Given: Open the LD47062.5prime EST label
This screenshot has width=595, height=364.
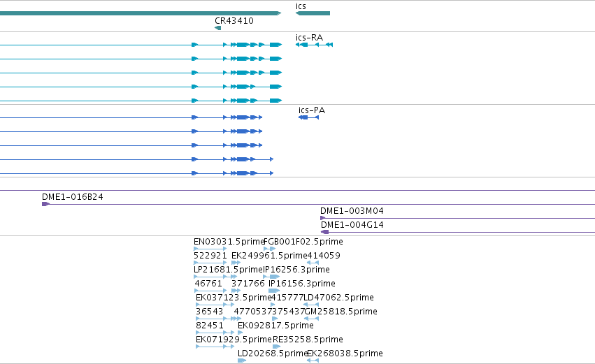Looking at the screenshot, I should click(x=339, y=298).
